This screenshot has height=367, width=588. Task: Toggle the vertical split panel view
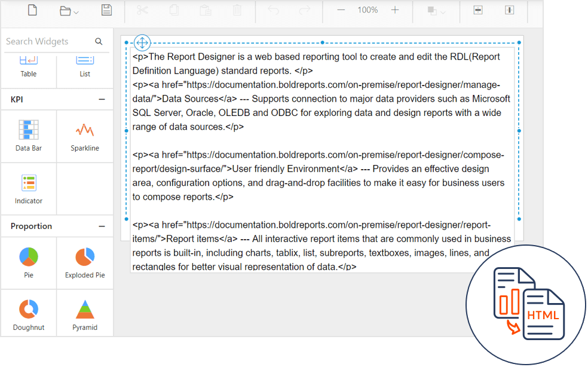click(x=509, y=10)
